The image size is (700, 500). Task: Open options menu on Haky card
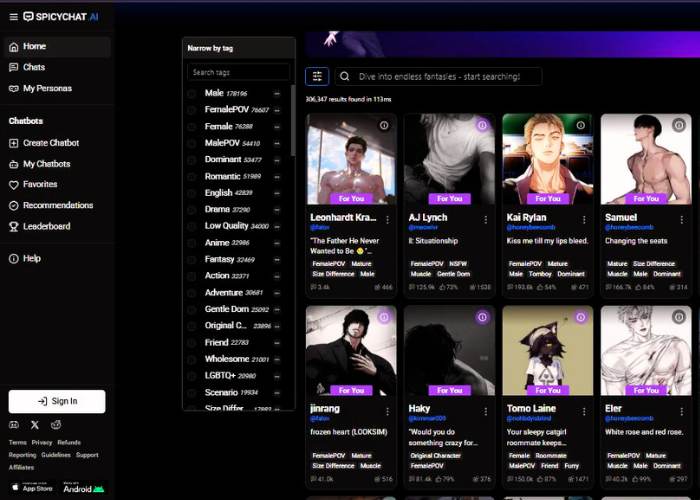pyautogui.click(x=485, y=411)
